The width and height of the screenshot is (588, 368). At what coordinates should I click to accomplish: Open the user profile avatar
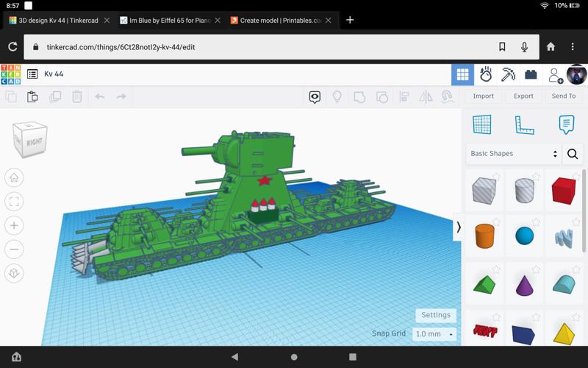pyautogui.click(x=576, y=74)
